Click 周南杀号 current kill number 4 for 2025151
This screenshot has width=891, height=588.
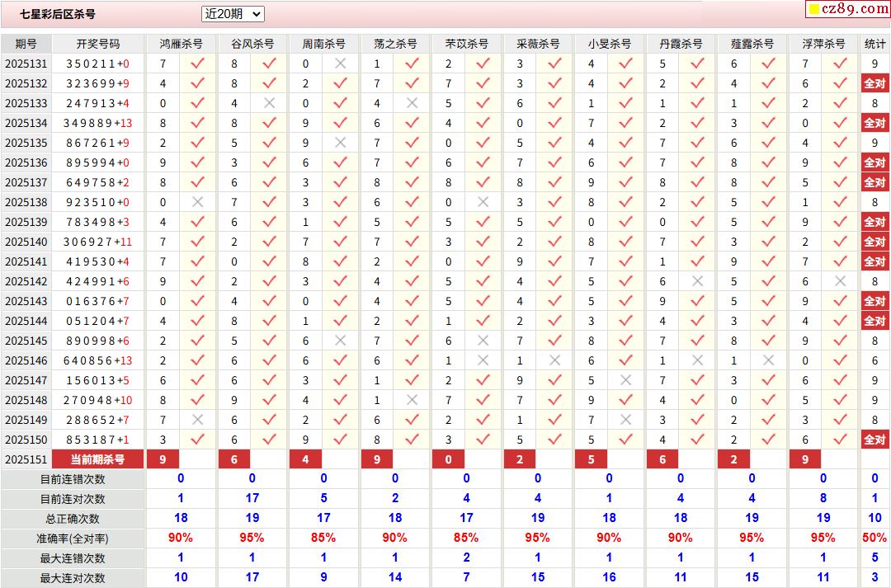tap(306, 459)
